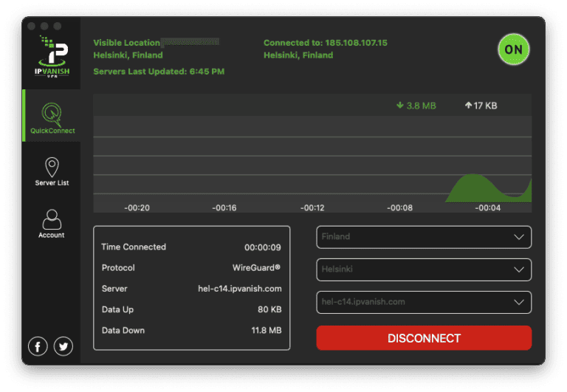The image size is (567, 392).
Task: Toggle the green ON connection switch
Action: coord(513,51)
